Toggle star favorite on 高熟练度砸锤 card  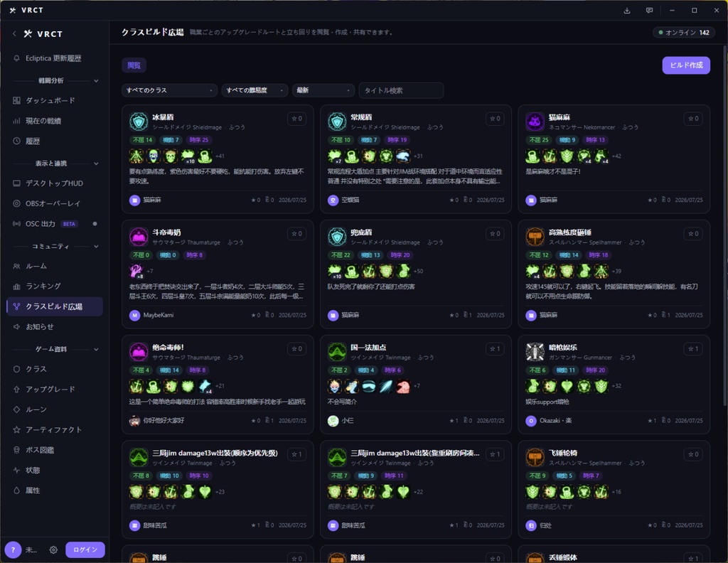pos(693,233)
